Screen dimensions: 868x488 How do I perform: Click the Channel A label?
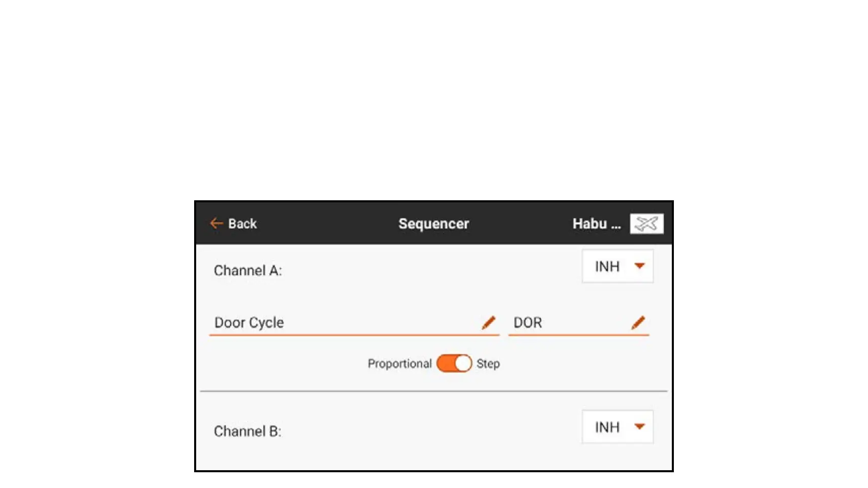[x=248, y=270]
